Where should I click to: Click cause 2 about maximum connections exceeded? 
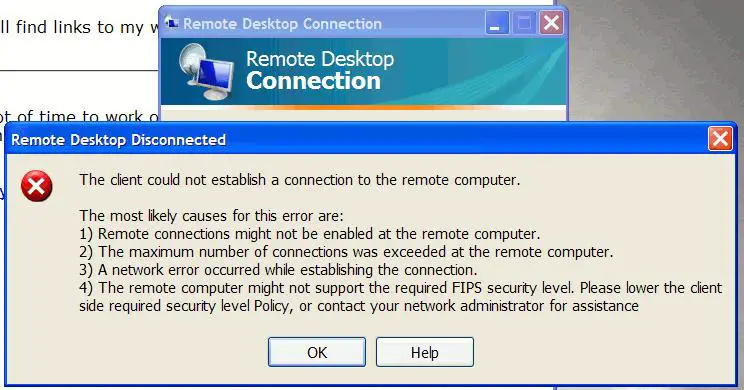click(x=346, y=252)
